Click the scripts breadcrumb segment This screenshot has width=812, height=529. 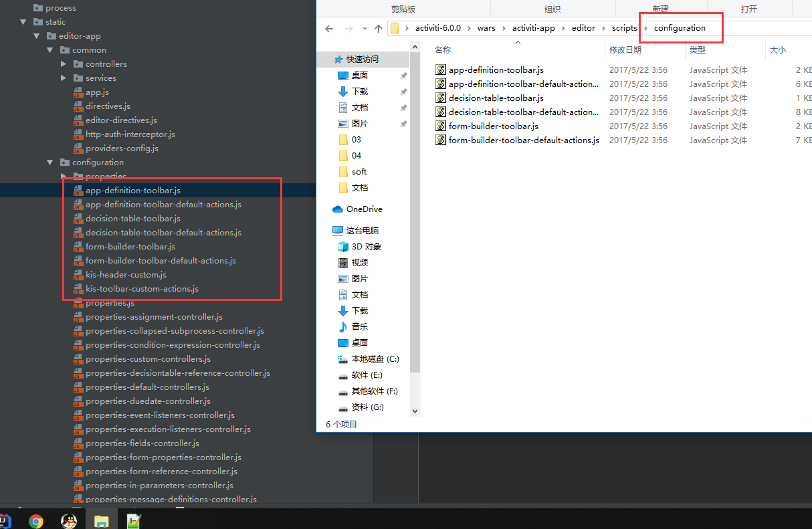click(625, 28)
